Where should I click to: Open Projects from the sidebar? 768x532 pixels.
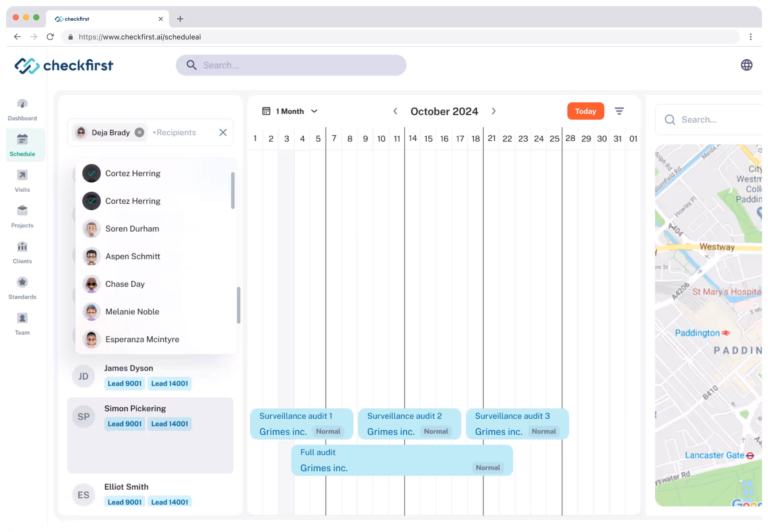tap(22, 217)
